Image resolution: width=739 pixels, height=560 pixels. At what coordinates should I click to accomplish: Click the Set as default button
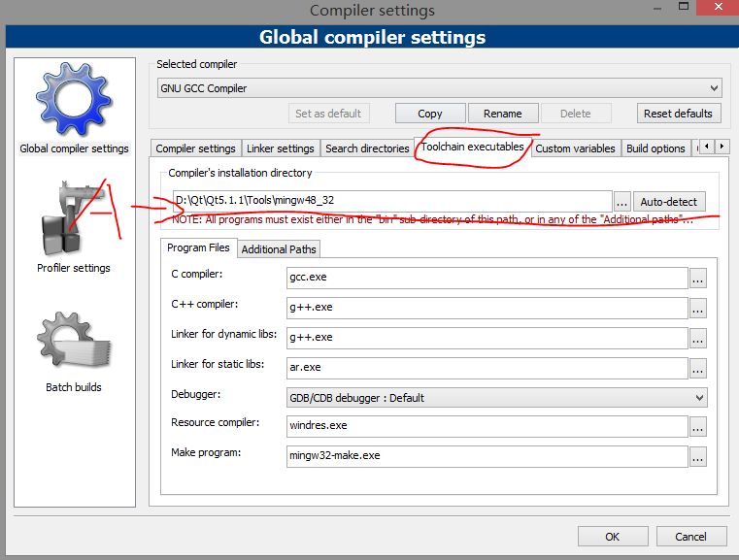click(x=328, y=114)
